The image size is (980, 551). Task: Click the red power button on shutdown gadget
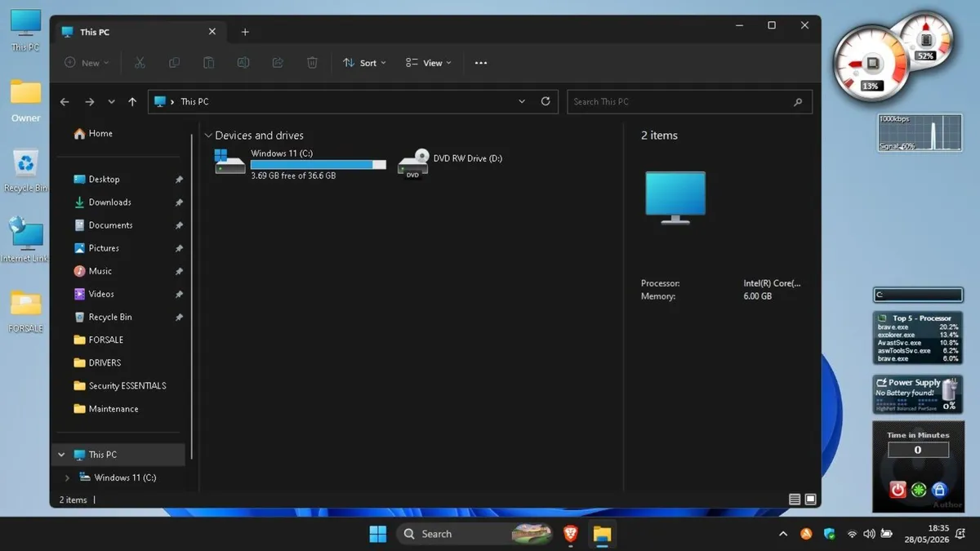click(x=898, y=490)
